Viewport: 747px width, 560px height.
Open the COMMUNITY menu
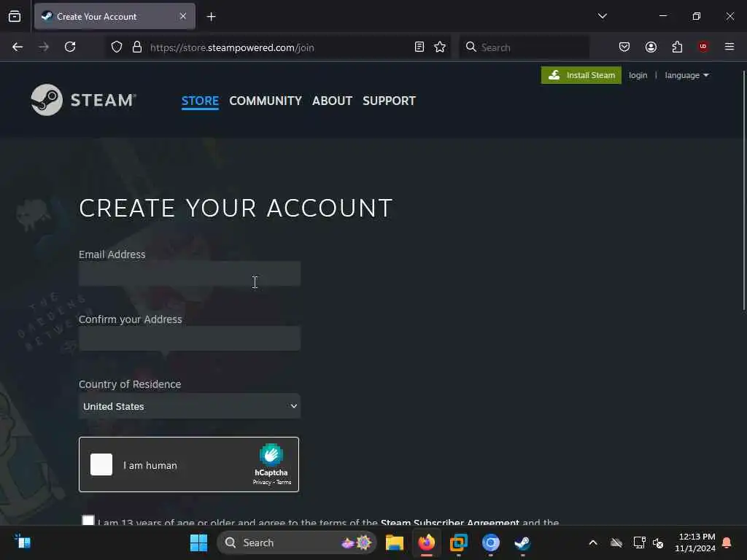pos(266,101)
